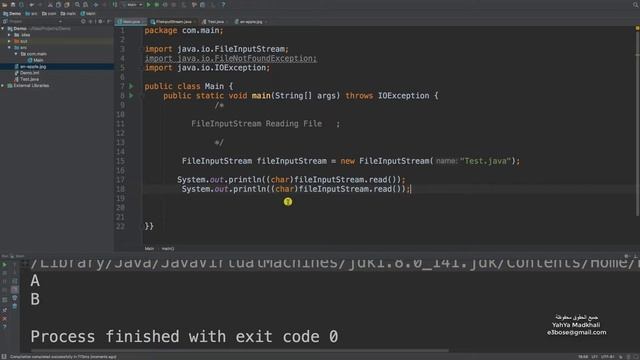Image resolution: width=640 pixels, height=360 pixels.
Task: Click scroll-from-source icon in Project panel header
Action: [x=83, y=21]
